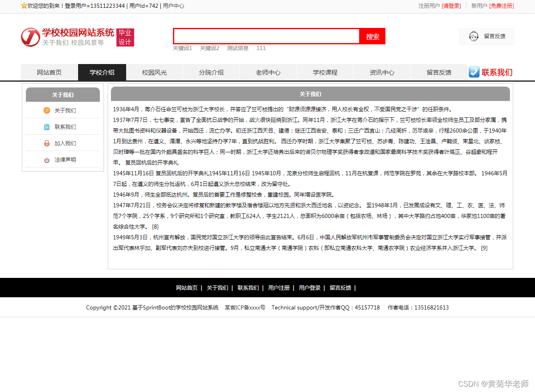Click the content panel 关于我们 title bar

[x=310, y=94]
